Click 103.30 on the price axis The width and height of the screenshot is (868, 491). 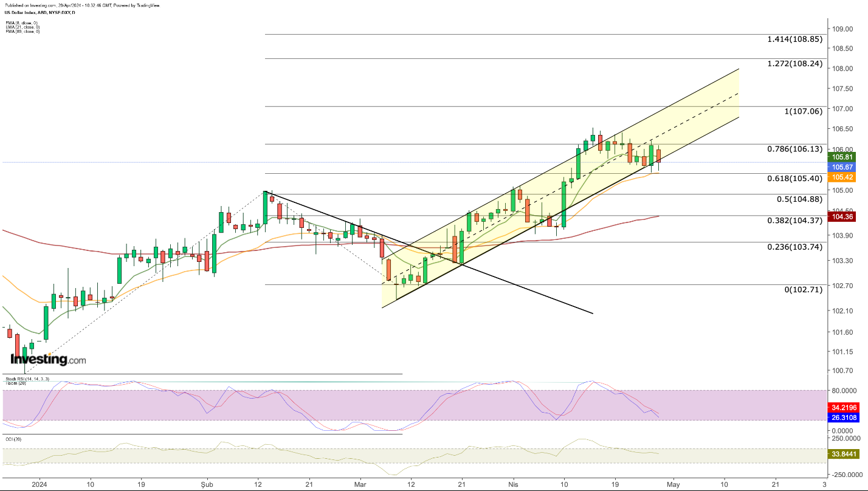(x=842, y=261)
